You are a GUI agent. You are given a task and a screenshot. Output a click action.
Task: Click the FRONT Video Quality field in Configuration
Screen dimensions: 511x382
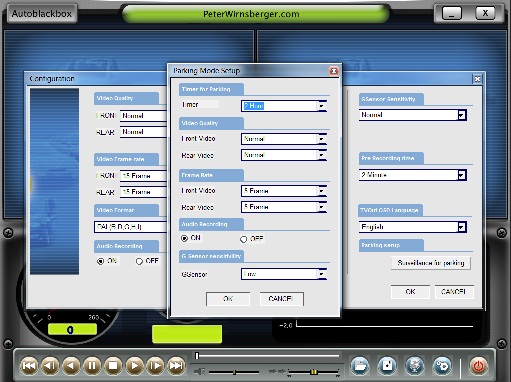pos(143,116)
